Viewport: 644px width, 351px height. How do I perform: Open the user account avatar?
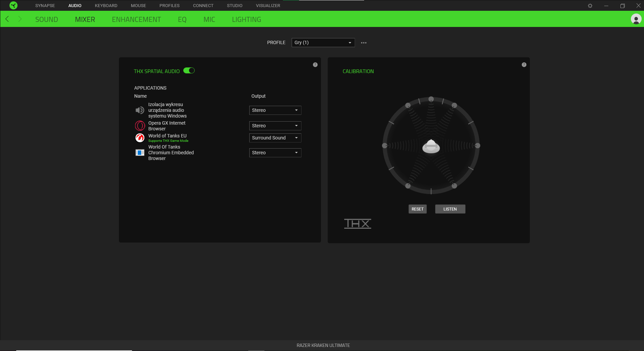(x=636, y=19)
